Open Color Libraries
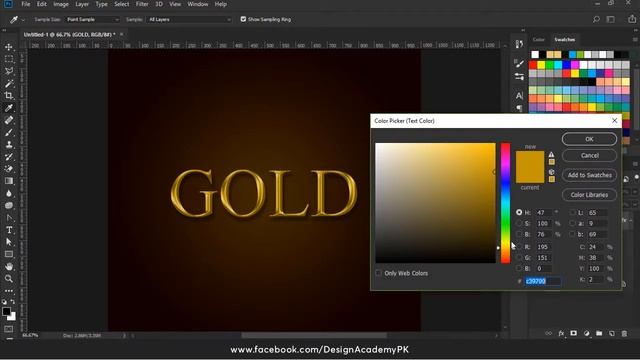The height and width of the screenshot is (360, 640). tap(589, 195)
